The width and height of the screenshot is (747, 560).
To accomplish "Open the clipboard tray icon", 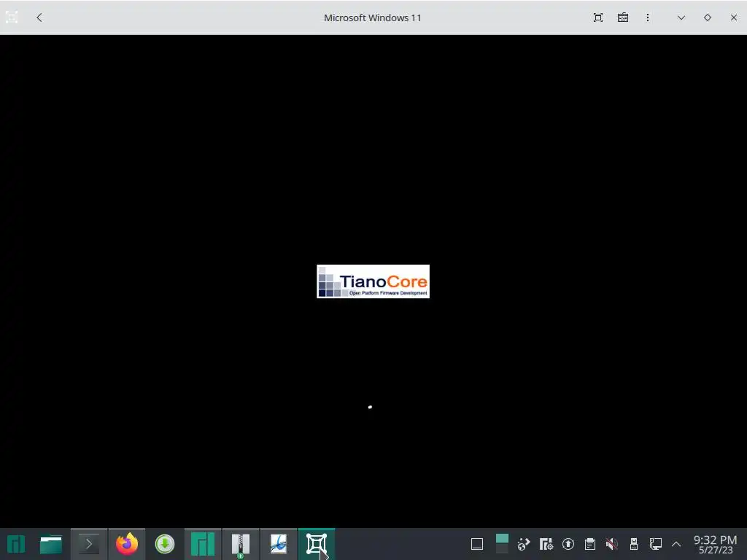I will click(589, 544).
